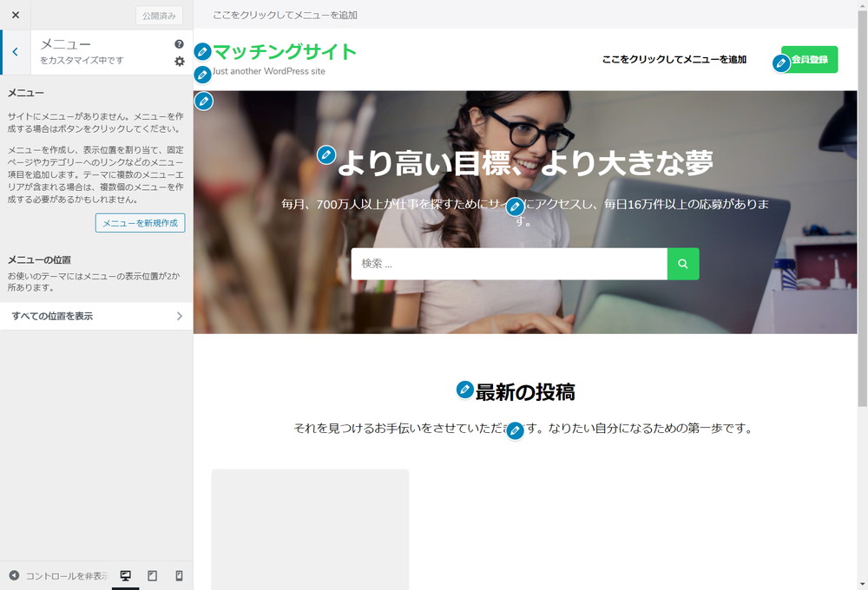Click the preview vertical scrollbar thumb
The height and width of the screenshot is (590, 868).
tap(863, 208)
